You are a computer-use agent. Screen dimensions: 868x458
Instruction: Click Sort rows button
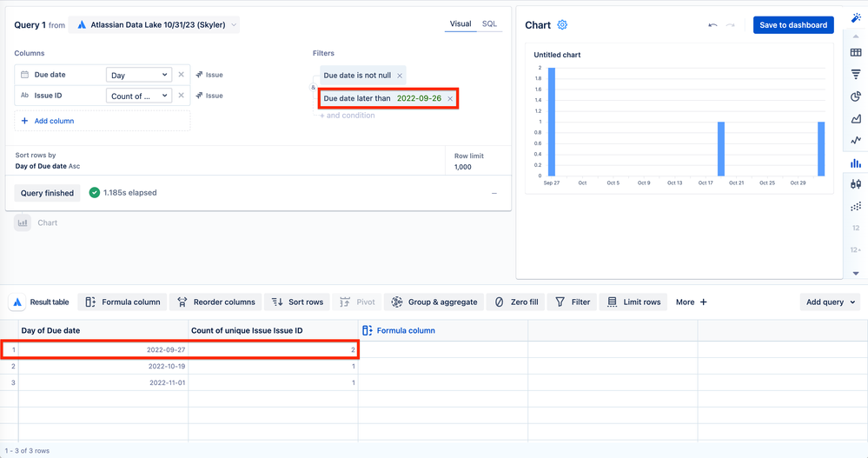pyautogui.click(x=297, y=302)
